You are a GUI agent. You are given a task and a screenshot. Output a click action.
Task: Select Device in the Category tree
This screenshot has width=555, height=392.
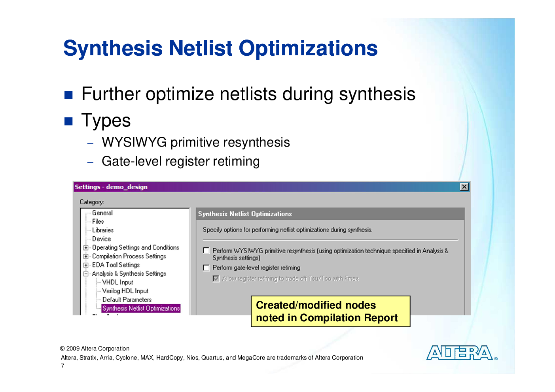[x=102, y=239]
